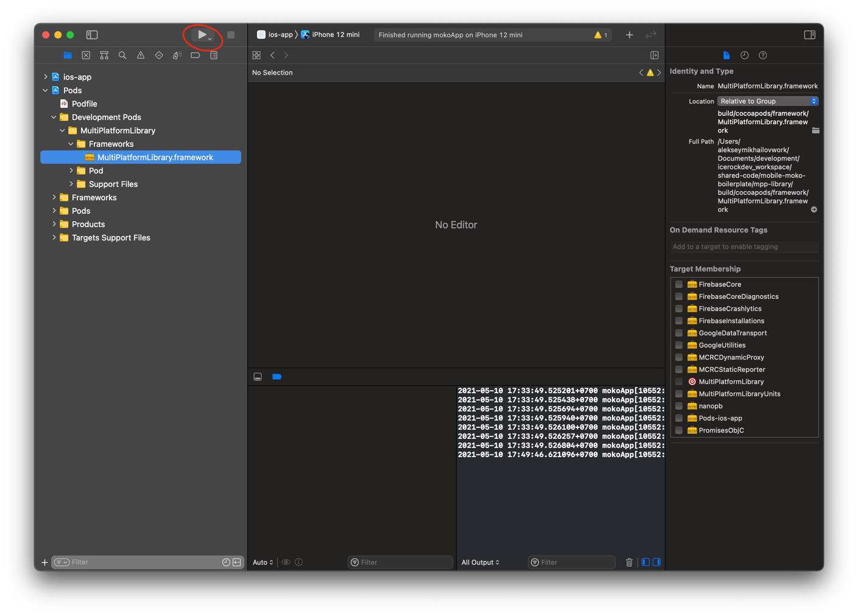Screen dimensions: 858x616
Task: Click the warning badge in the activity bar
Action: [600, 35]
